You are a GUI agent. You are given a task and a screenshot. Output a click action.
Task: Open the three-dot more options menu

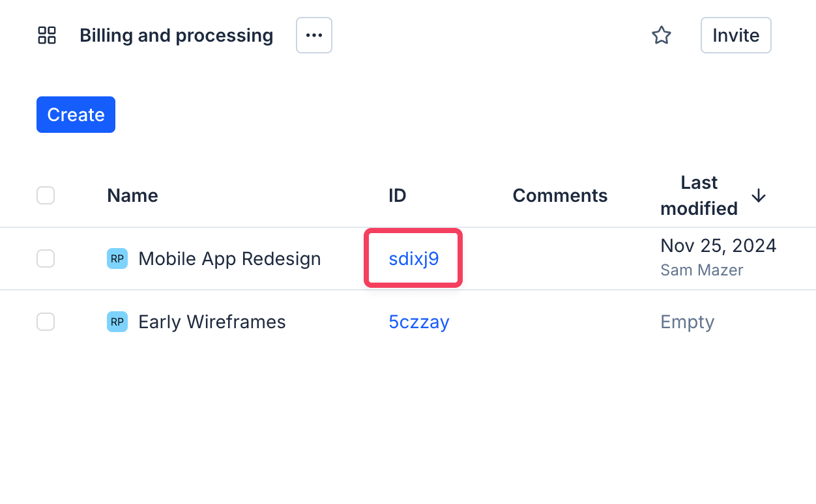(314, 35)
